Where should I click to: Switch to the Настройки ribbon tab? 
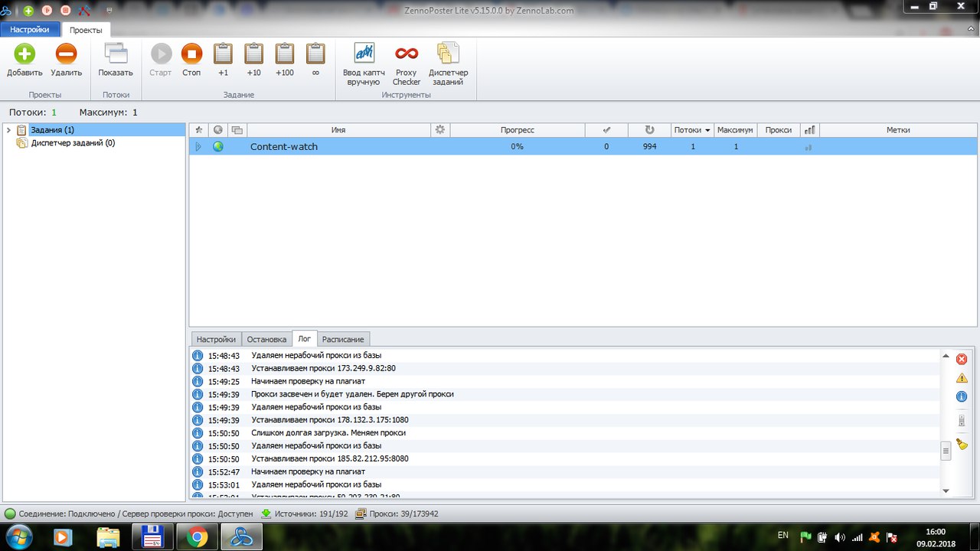[30, 30]
